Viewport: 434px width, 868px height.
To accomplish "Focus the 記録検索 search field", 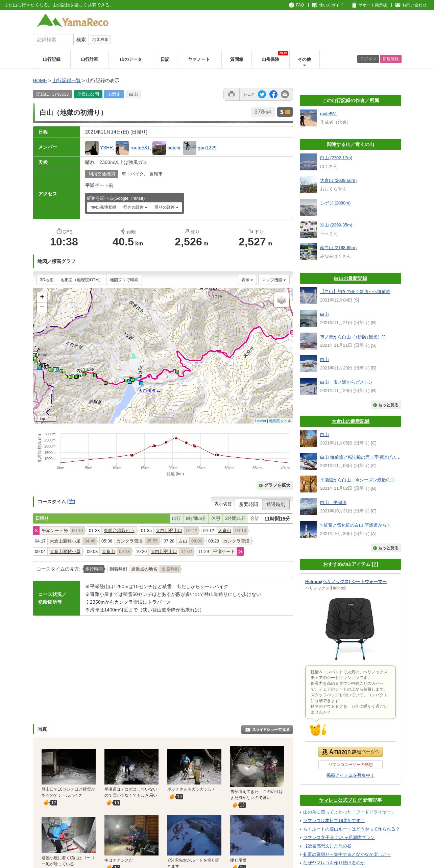I will point(53,40).
